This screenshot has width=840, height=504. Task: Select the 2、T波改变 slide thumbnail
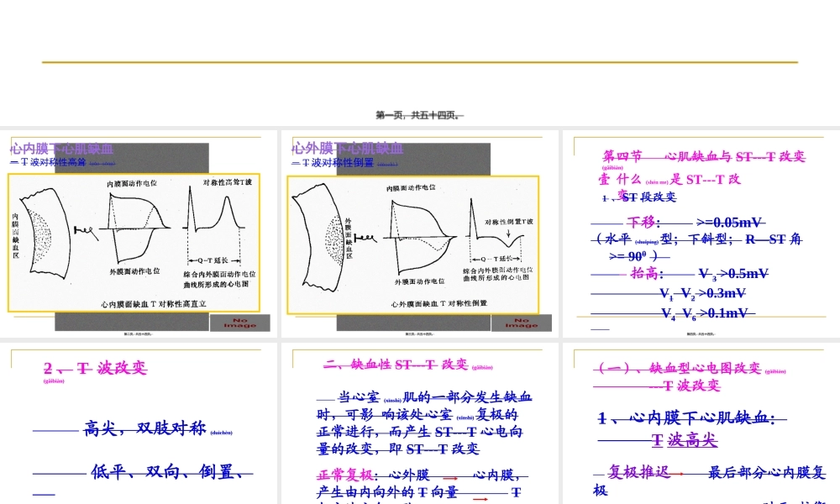pos(139,420)
